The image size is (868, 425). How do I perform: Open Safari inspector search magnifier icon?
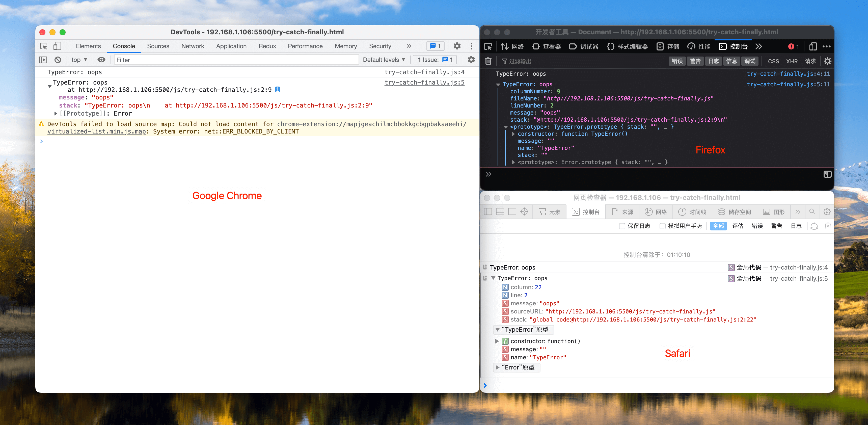(812, 212)
